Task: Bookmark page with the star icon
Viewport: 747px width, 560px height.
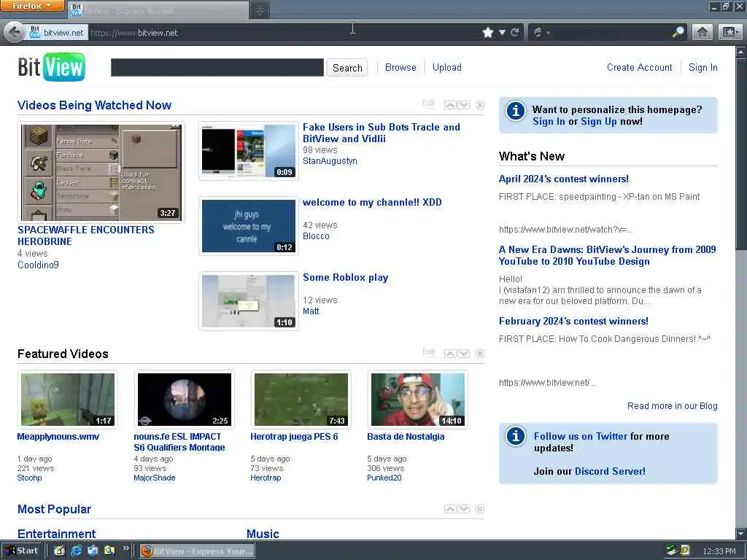Action: pos(488,32)
